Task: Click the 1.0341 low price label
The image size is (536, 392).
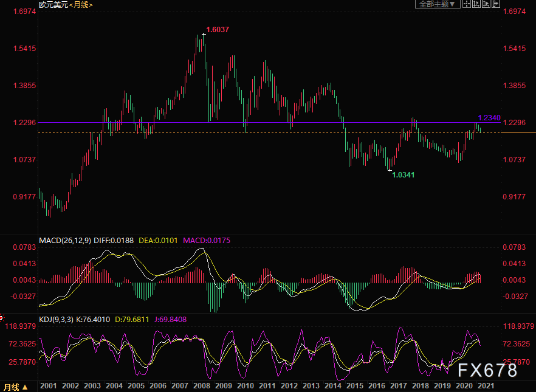Action: click(403, 175)
